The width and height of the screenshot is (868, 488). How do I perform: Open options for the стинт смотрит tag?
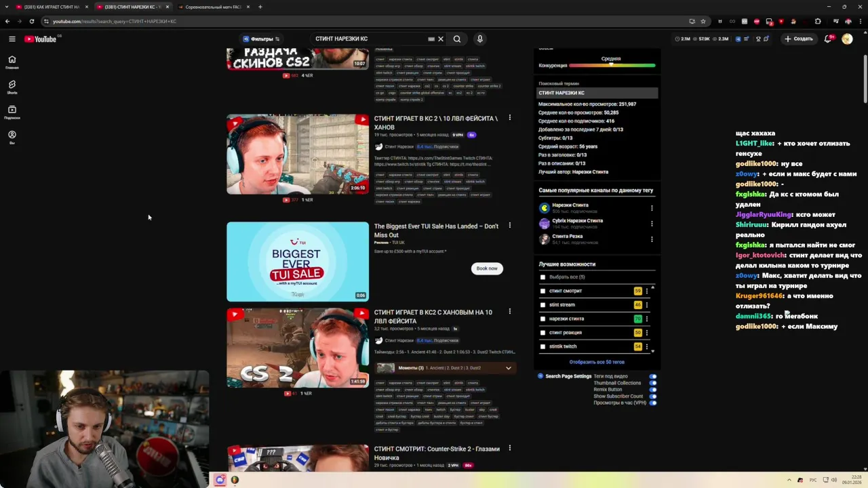646,291
